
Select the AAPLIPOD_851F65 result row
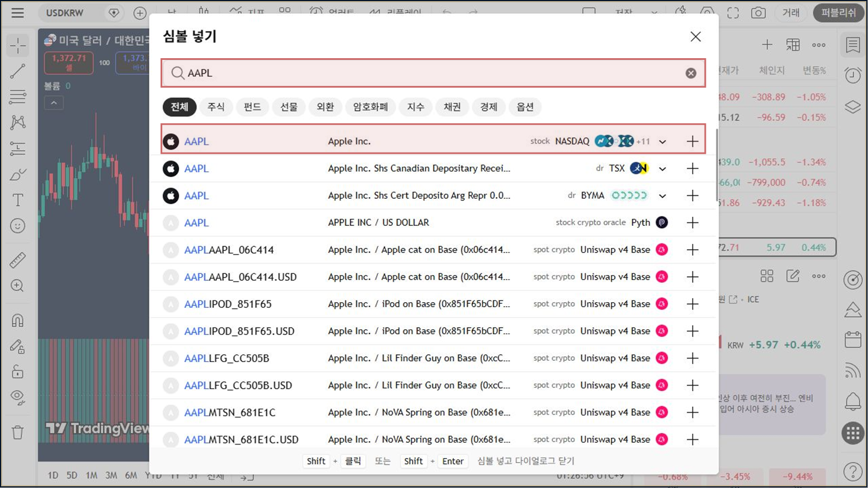click(x=433, y=304)
